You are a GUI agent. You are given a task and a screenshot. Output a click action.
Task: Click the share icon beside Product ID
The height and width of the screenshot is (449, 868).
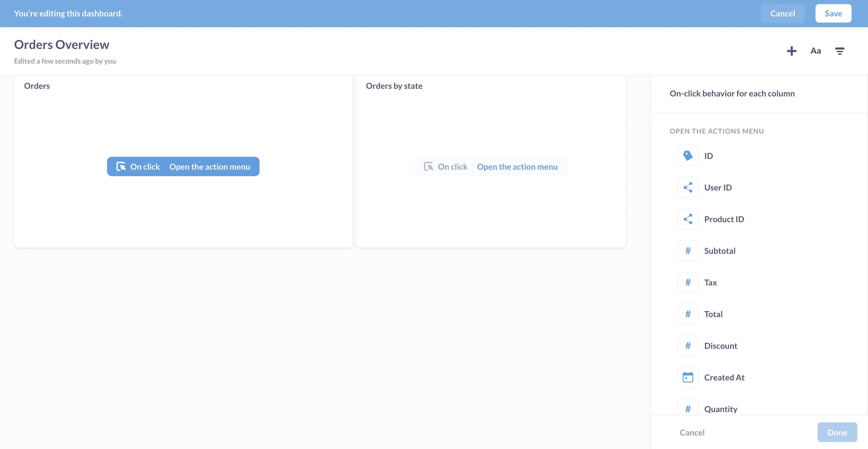[x=688, y=219]
